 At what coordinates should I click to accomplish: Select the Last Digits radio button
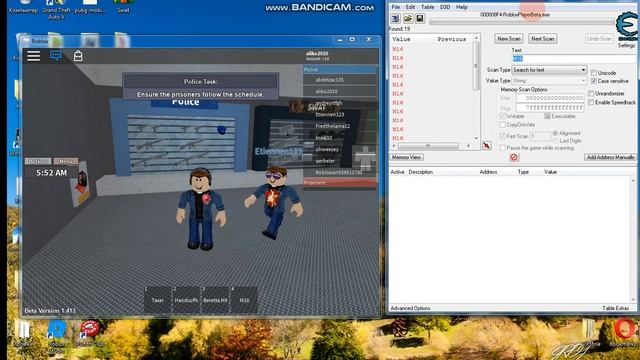click(555, 141)
